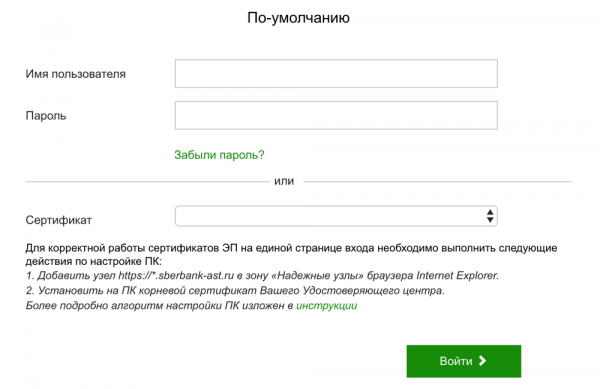Click step 2 Установить на ПК text
Screen dimensions: 600x389
coord(235,291)
